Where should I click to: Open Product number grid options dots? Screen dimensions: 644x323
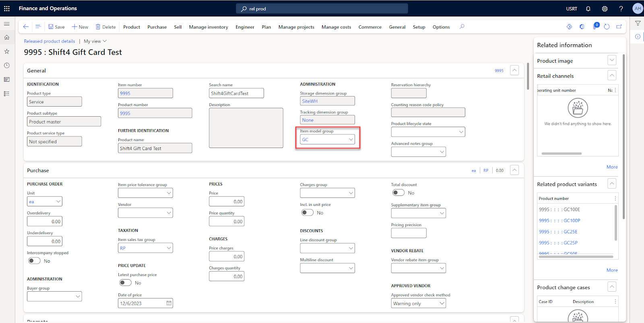tap(615, 198)
